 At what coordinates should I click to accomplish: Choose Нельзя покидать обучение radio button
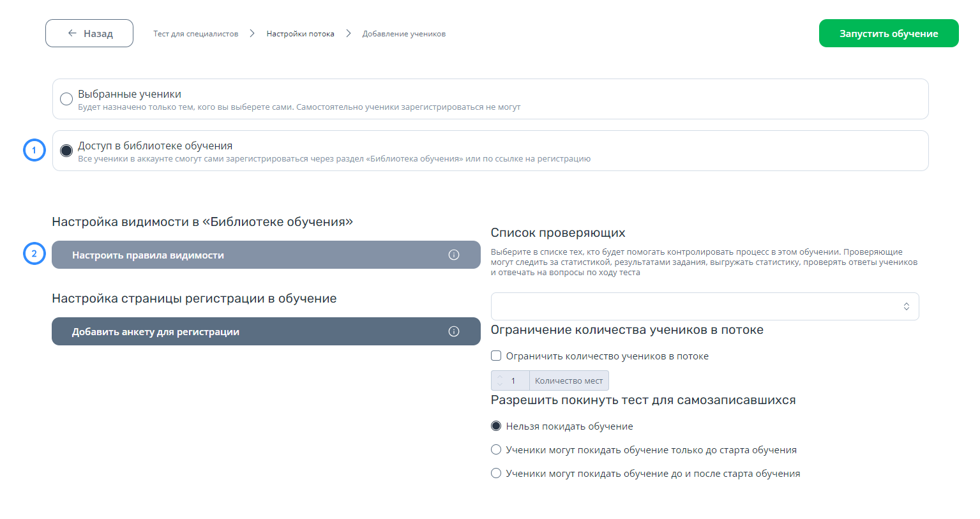pyautogui.click(x=496, y=426)
